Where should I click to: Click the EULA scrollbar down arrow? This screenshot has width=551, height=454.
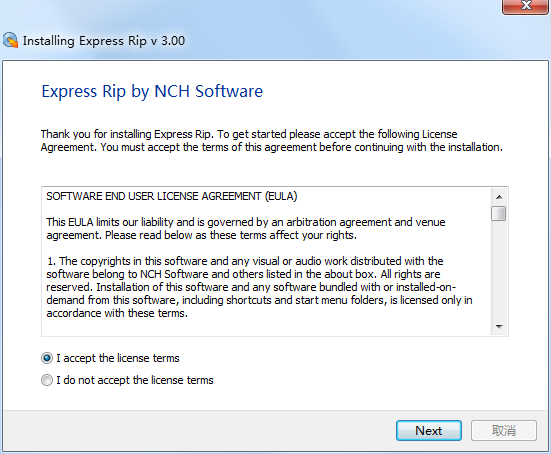[499, 327]
